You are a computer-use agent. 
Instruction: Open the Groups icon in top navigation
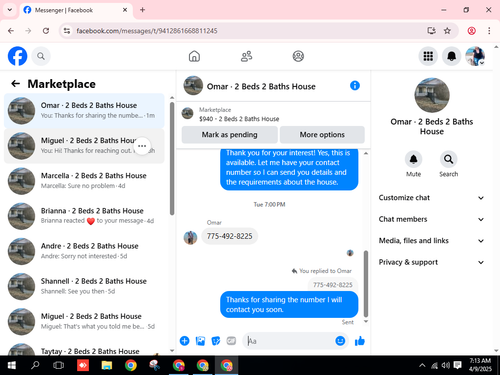(298, 56)
